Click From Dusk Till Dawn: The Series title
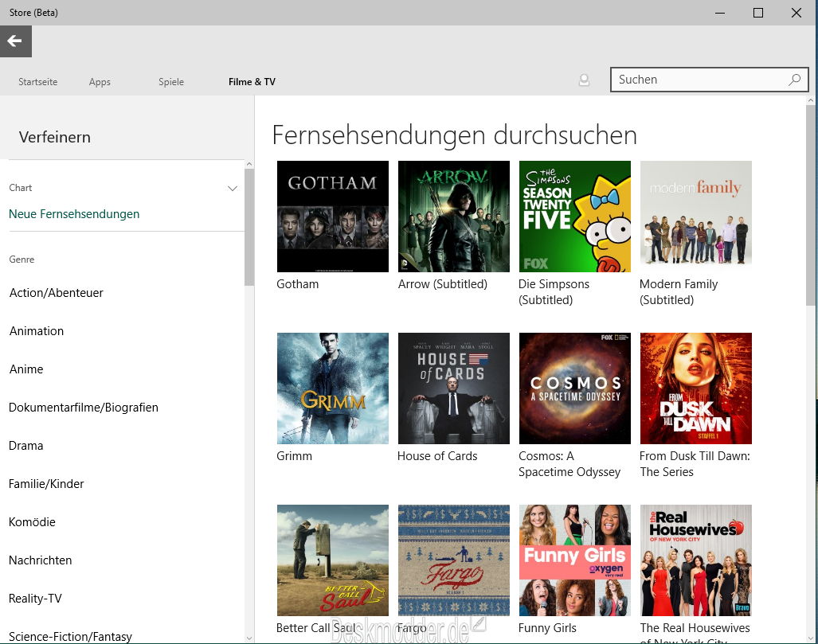The width and height of the screenshot is (818, 644). click(x=695, y=464)
